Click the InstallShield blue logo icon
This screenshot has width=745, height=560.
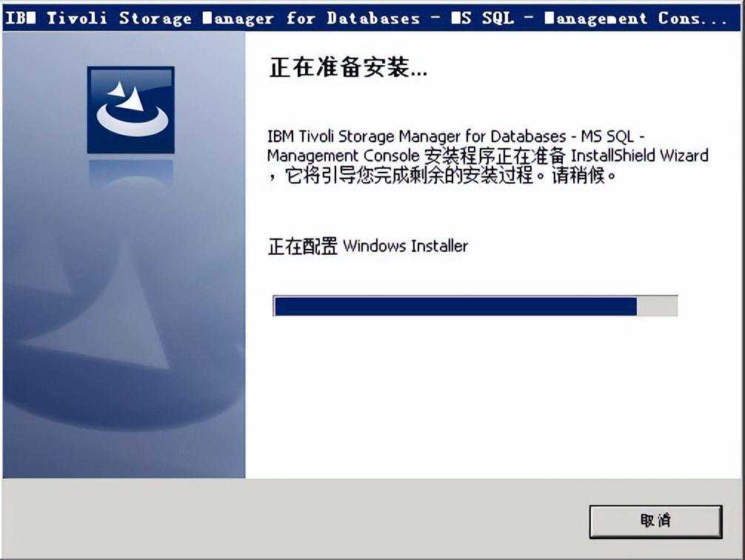(x=130, y=110)
